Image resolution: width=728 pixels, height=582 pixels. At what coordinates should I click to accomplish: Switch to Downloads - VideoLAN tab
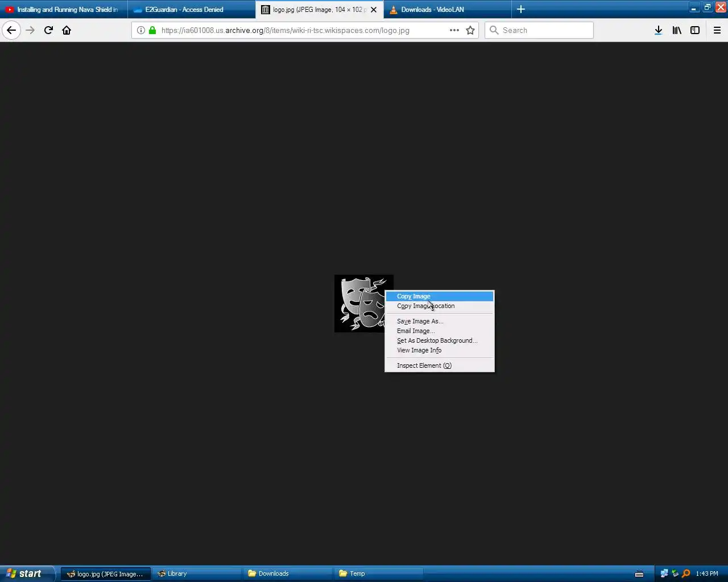tap(448, 10)
